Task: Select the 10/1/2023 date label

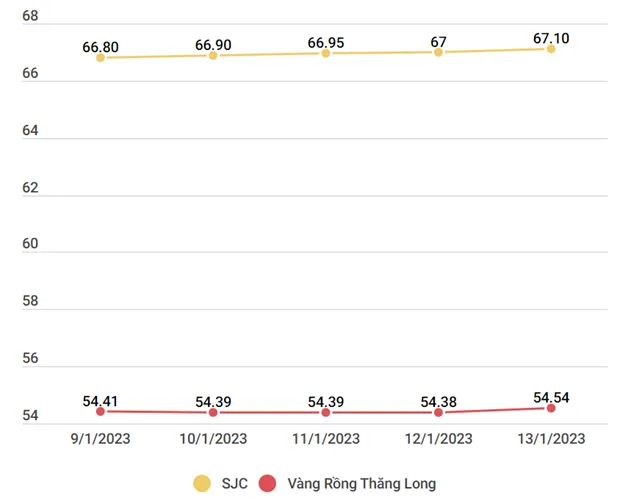Action: point(213,438)
